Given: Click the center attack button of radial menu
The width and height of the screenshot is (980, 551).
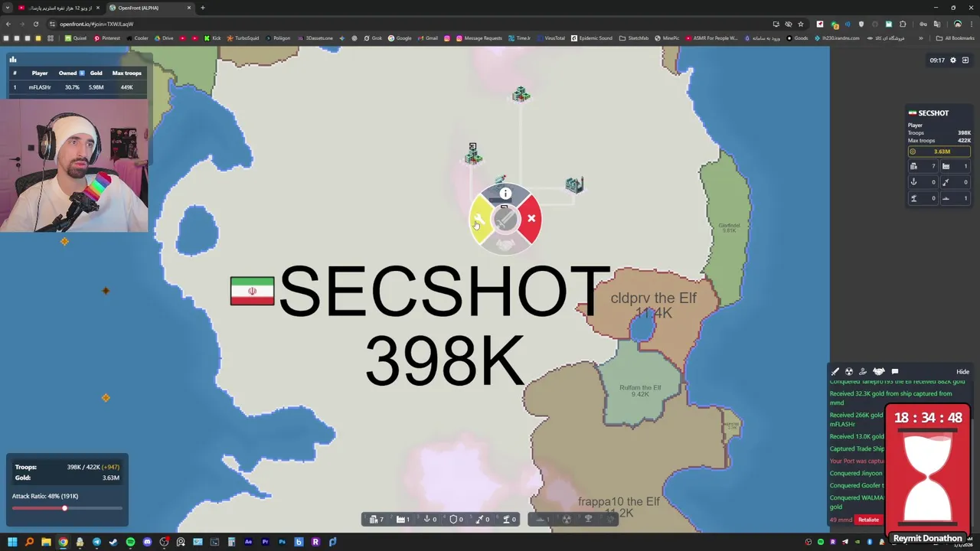Looking at the screenshot, I should (505, 220).
